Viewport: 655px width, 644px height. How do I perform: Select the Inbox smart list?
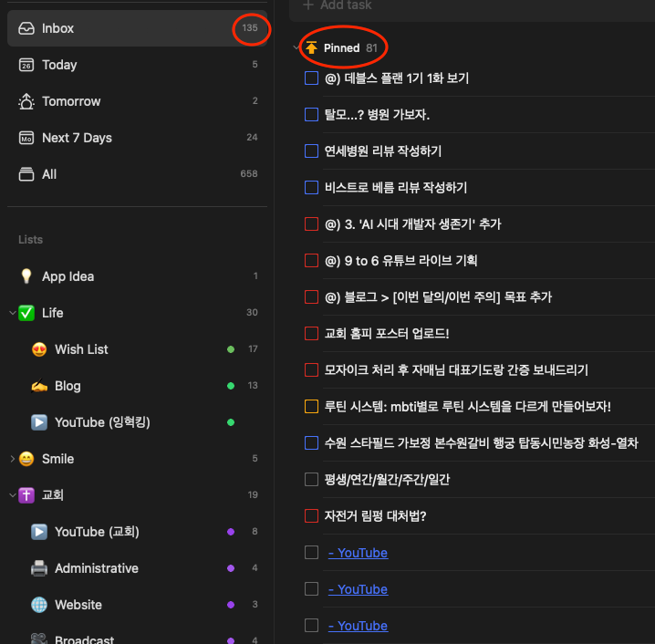coord(137,28)
